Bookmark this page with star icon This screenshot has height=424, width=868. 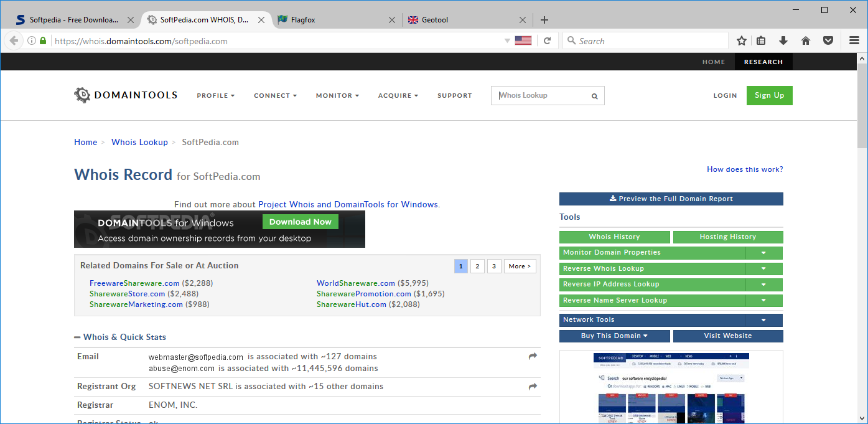[x=742, y=41]
